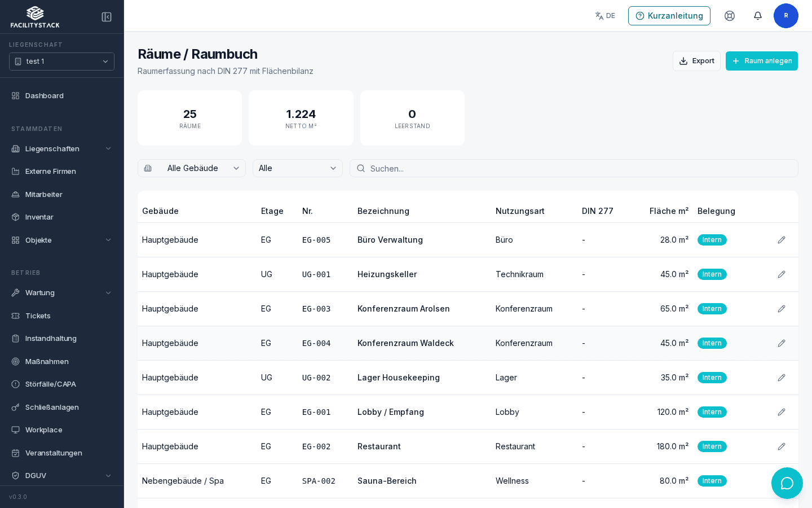Image resolution: width=812 pixels, height=508 pixels.
Task: Edit Konferenzraum Arolsen via pencil icon
Action: click(x=782, y=309)
